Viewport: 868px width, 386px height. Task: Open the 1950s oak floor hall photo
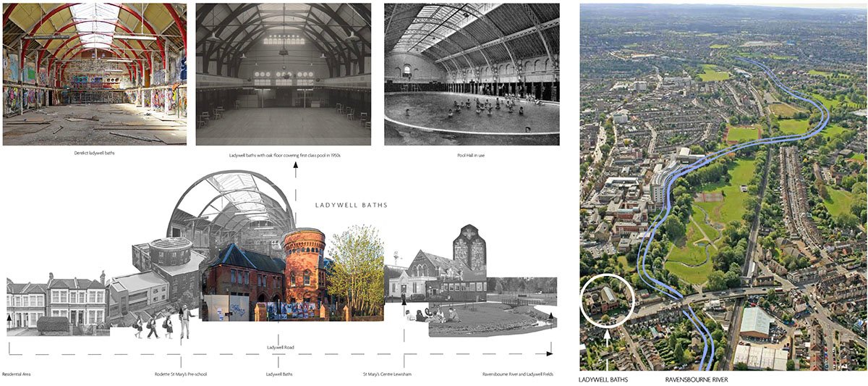(283, 74)
